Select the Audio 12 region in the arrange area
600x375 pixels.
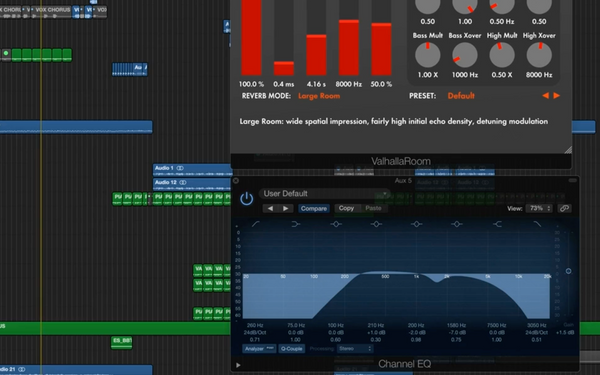pyautogui.click(x=192, y=184)
